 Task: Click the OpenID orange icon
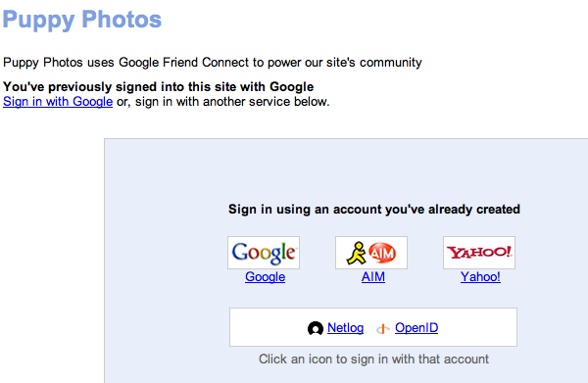tap(383, 329)
